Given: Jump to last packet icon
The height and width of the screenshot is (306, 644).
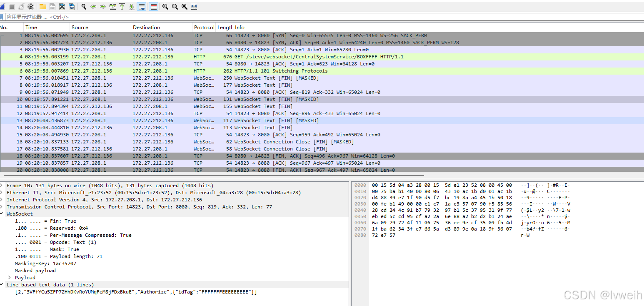Looking at the screenshot, I should pos(132,7).
